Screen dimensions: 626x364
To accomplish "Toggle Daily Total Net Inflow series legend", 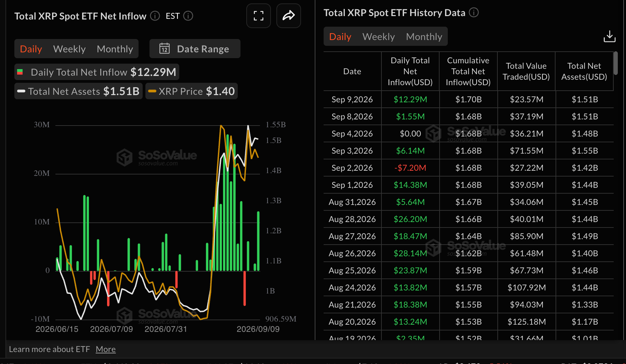I will (97, 72).
